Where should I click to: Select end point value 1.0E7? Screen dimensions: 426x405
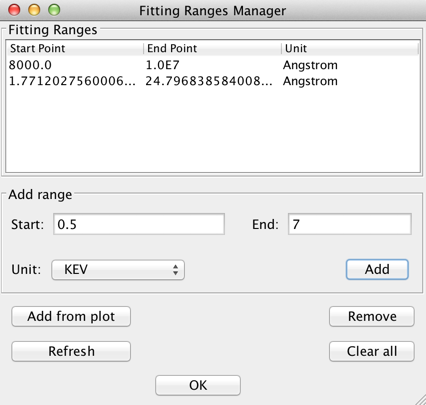(163, 65)
